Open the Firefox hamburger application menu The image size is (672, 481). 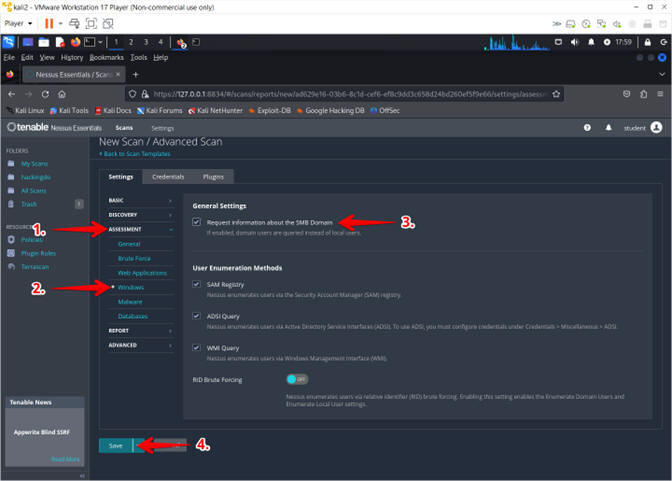point(660,94)
